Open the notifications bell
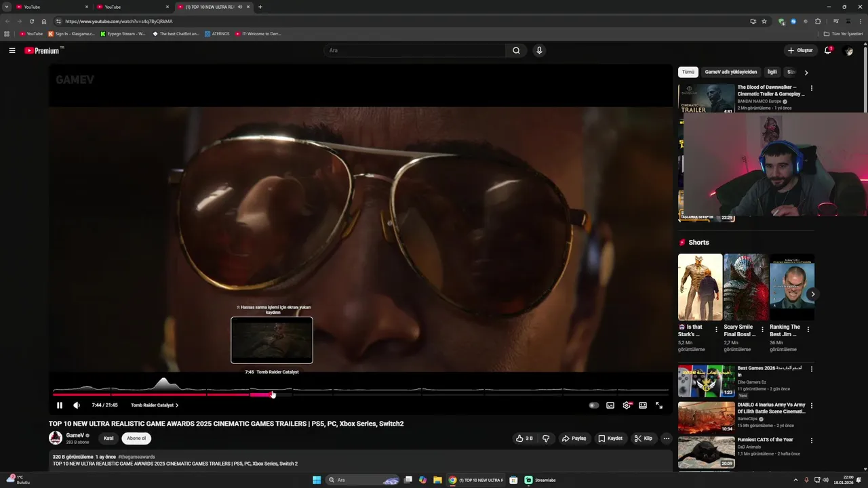868x488 pixels. (828, 50)
